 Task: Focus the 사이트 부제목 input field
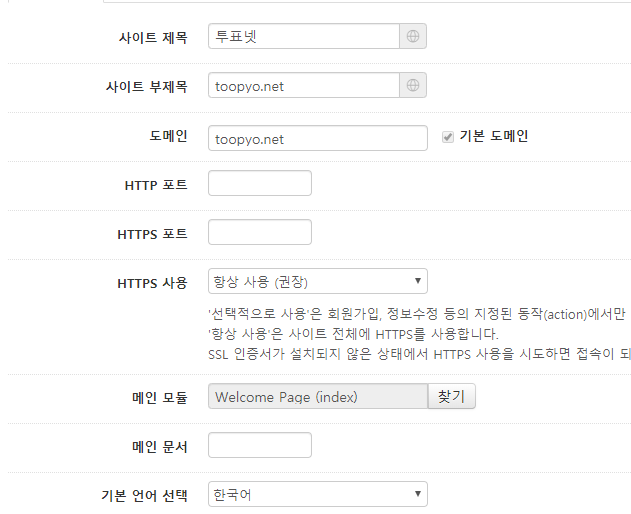pyautogui.click(x=304, y=85)
